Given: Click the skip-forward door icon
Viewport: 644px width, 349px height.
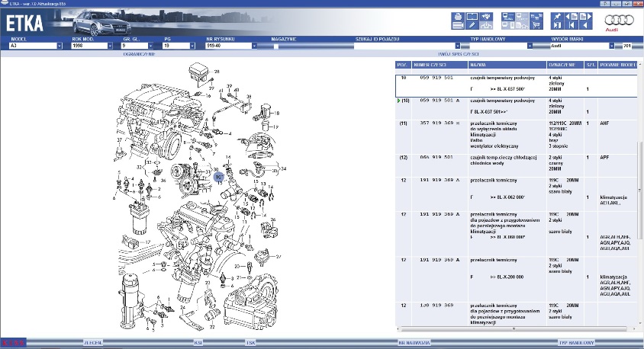Looking at the screenshot, I should point(557,25).
